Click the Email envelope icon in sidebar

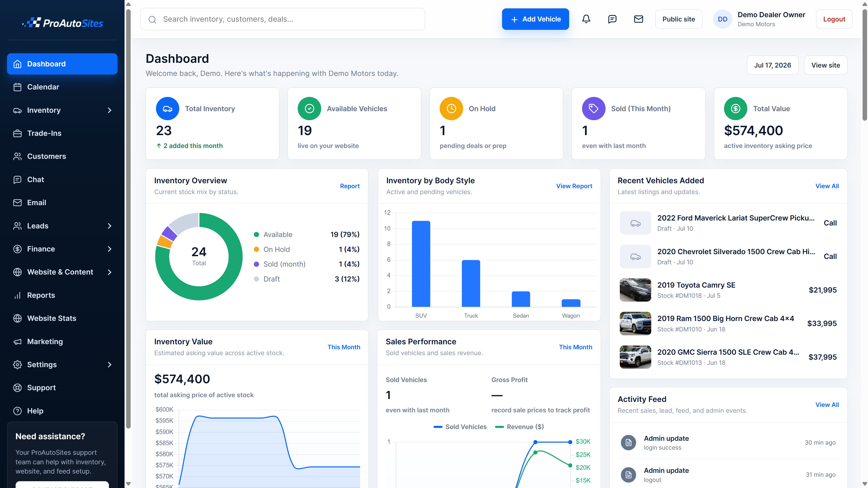[17, 203]
